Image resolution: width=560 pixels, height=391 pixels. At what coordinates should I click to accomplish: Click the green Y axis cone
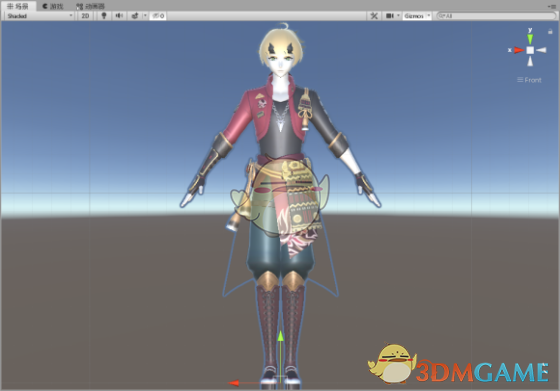click(530, 39)
